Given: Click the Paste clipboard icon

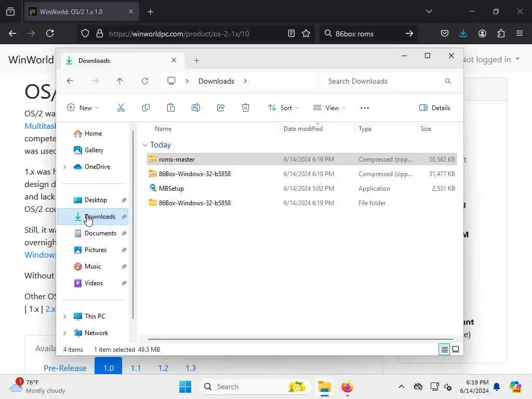Looking at the screenshot, I should [170, 108].
